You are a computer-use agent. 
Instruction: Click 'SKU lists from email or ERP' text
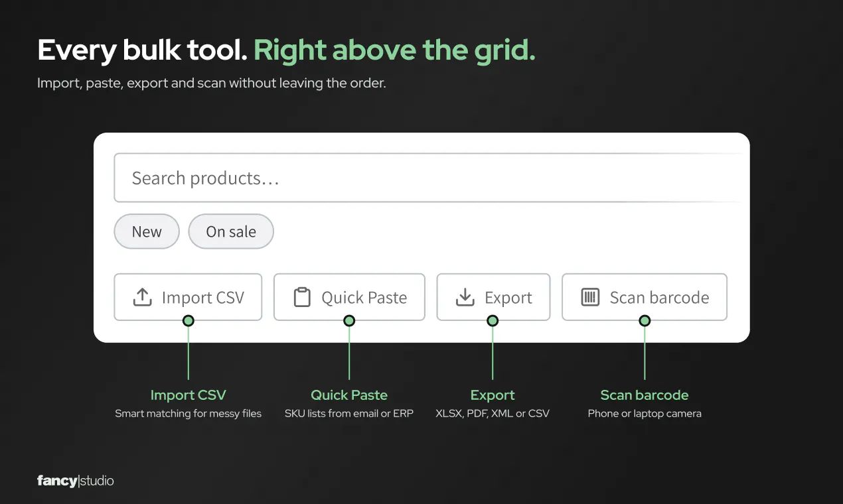(x=349, y=414)
